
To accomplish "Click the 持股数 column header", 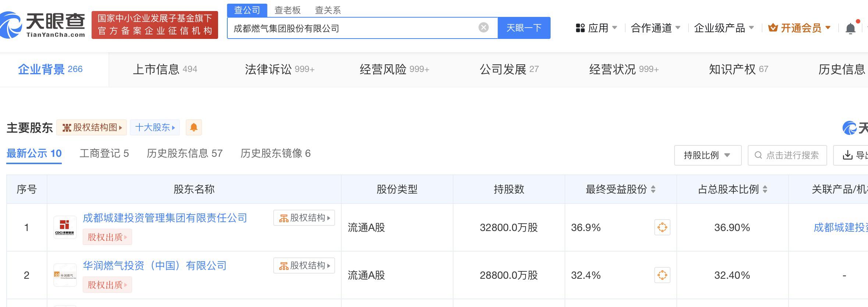I will coord(509,189).
